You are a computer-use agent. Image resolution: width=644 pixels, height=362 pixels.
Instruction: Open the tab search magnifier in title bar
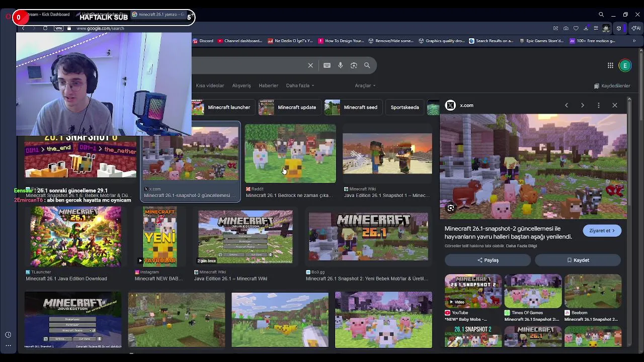[x=601, y=15]
